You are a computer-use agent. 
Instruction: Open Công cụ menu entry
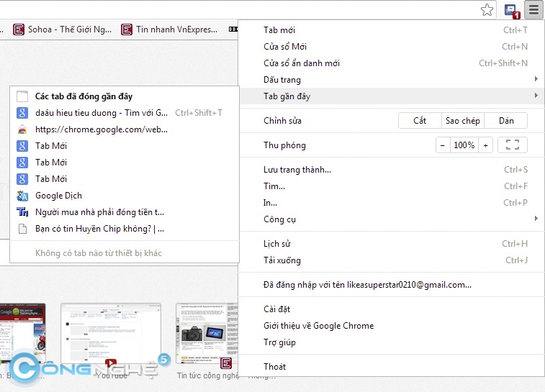coord(392,219)
